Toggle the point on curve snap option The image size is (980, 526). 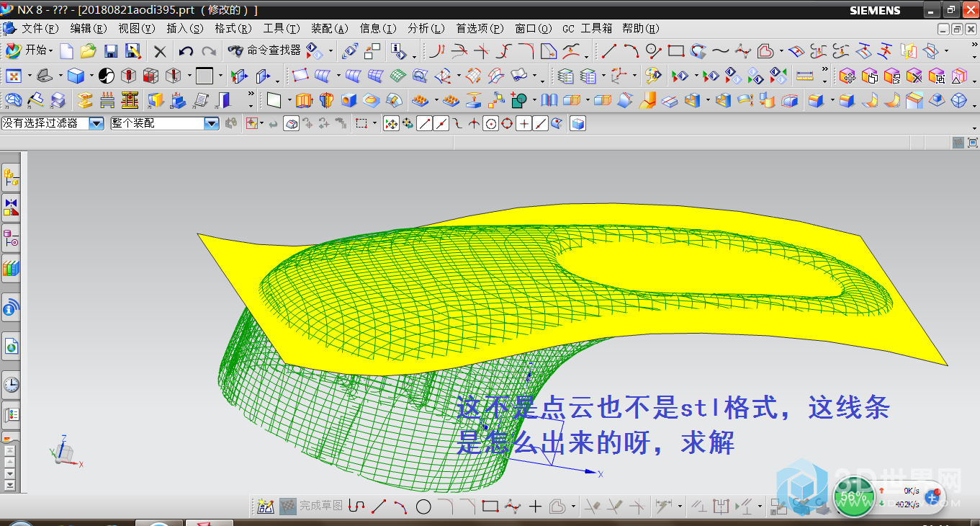540,124
